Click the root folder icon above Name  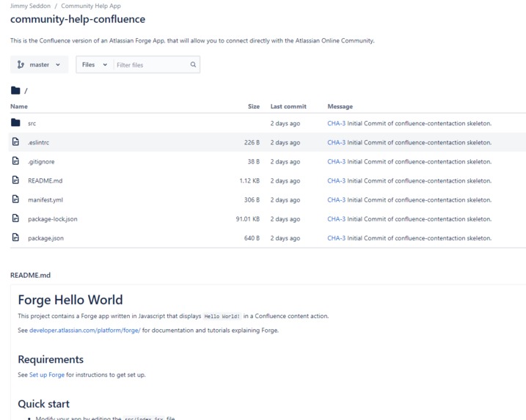pos(15,90)
